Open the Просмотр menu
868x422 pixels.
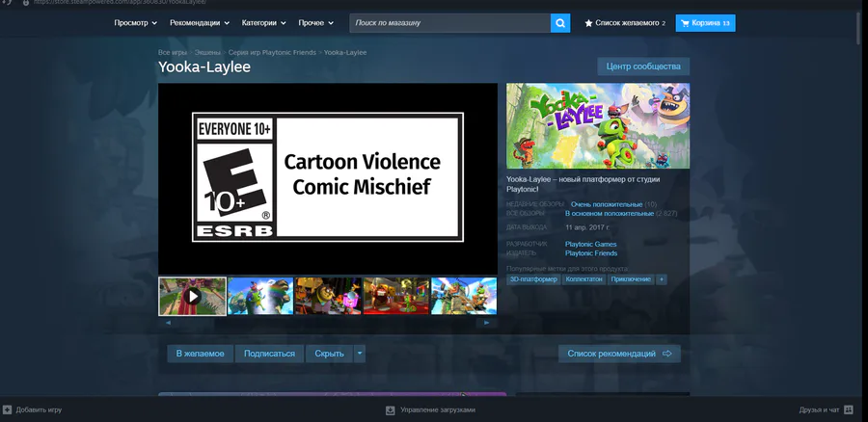click(136, 23)
